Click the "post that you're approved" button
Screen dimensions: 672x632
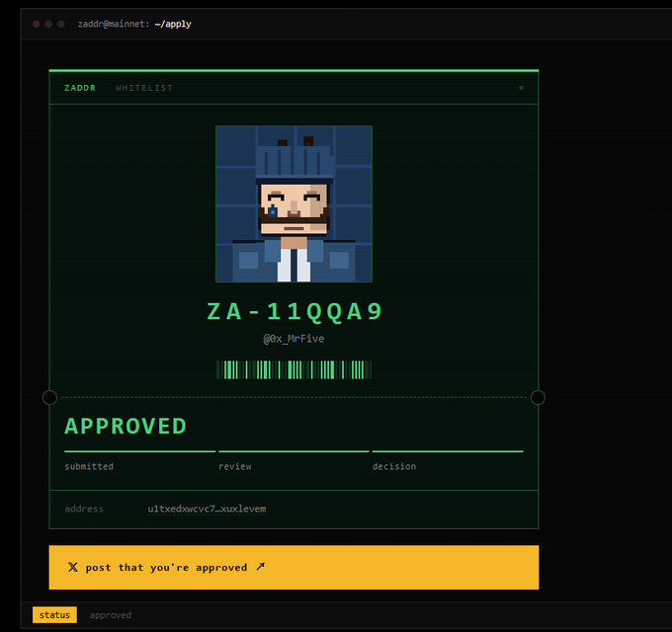[x=294, y=568]
